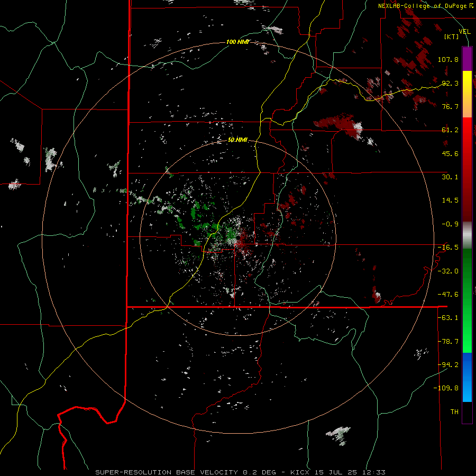Click the 50 NMI range ring label
Image resolution: width=476 pixels, height=476 pixels.
tap(237, 140)
